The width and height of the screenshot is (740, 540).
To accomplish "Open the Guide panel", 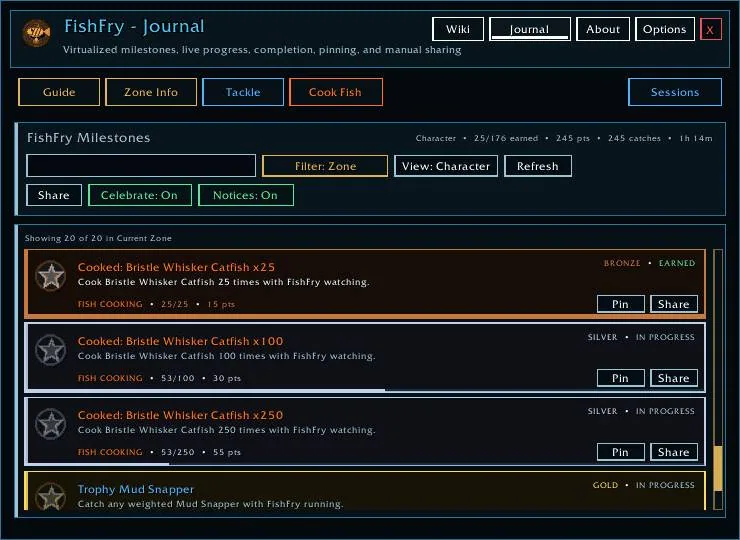I will (x=59, y=92).
